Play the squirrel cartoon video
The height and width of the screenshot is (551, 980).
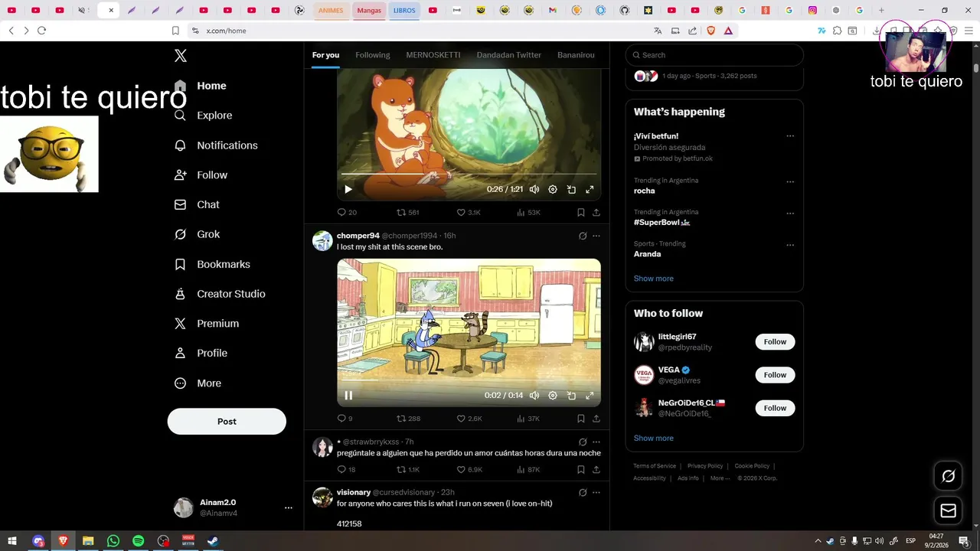click(x=348, y=190)
